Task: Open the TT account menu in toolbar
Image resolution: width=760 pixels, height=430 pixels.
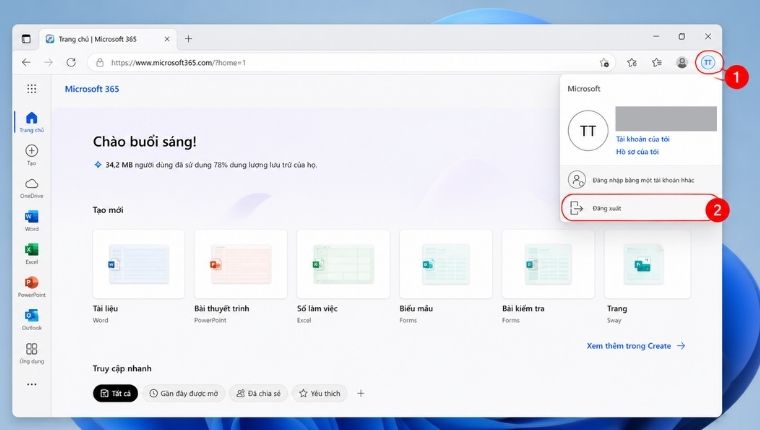Action: pos(708,63)
